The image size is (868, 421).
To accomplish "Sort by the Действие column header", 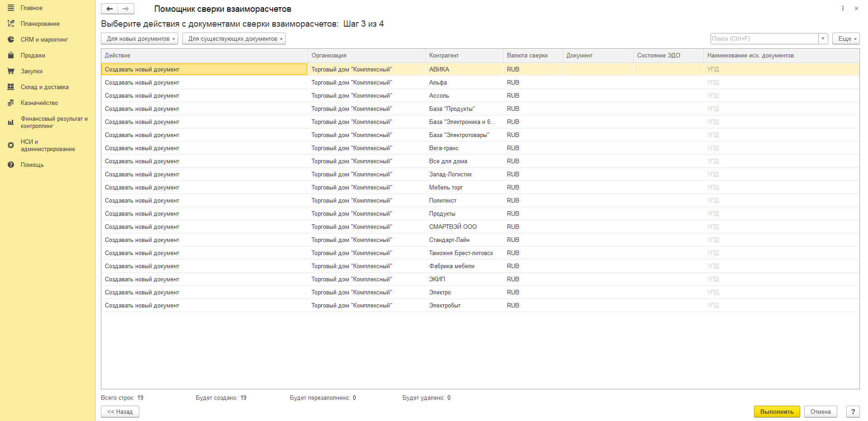I will coord(204,55).
